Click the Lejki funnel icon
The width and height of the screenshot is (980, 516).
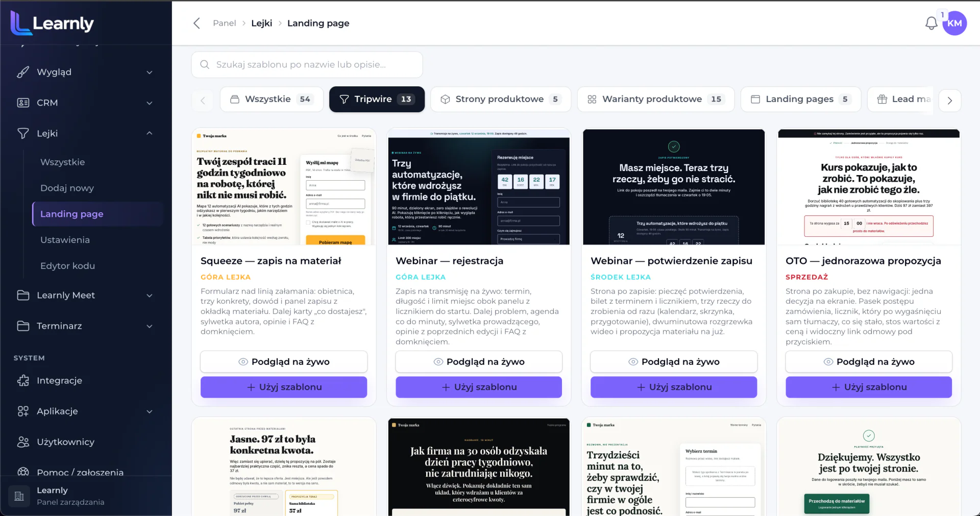pos(23,133)
